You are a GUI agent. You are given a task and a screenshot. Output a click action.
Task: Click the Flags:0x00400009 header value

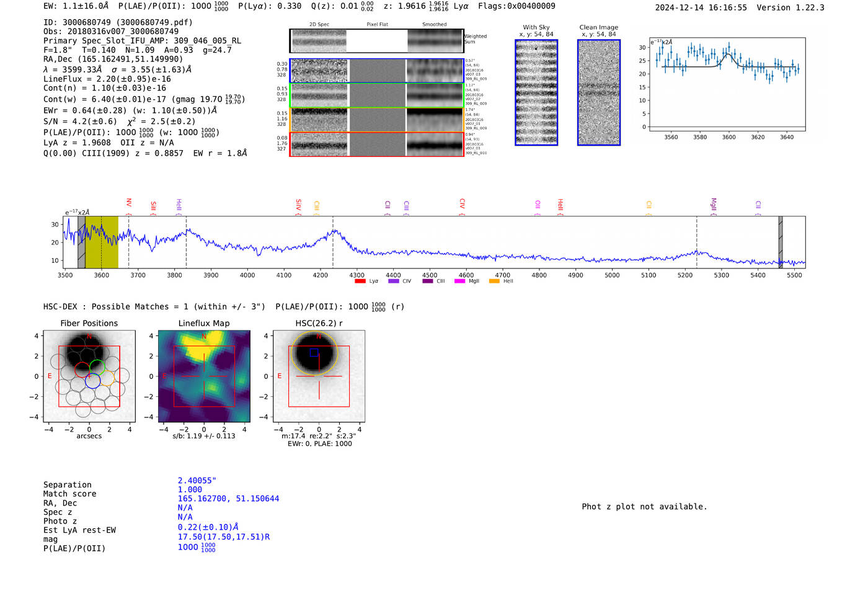[516, 6]
